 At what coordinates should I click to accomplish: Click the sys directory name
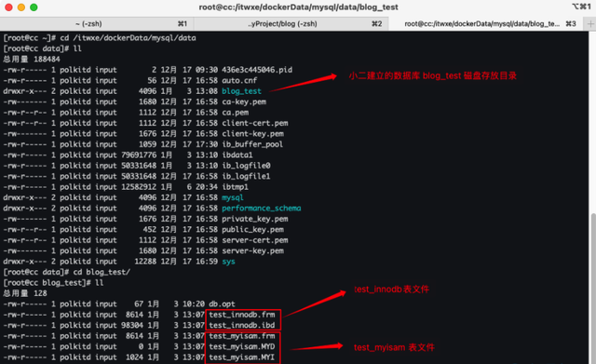(228, 262)
